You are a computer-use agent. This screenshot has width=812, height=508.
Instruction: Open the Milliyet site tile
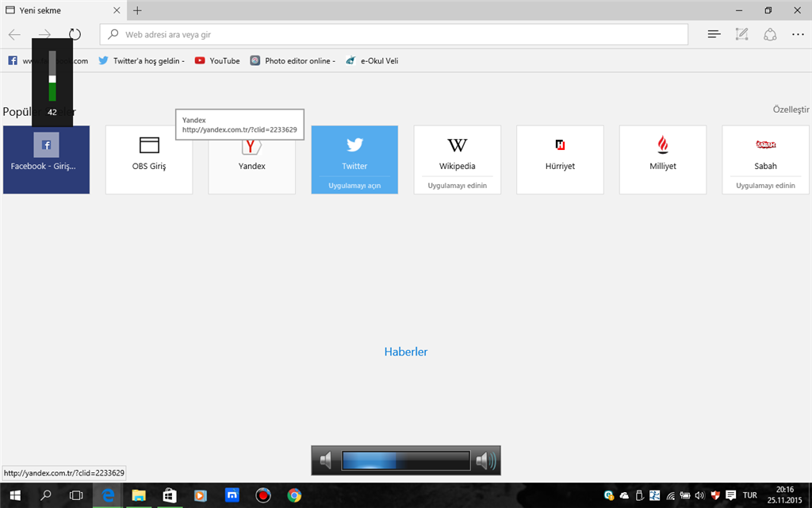663,160
